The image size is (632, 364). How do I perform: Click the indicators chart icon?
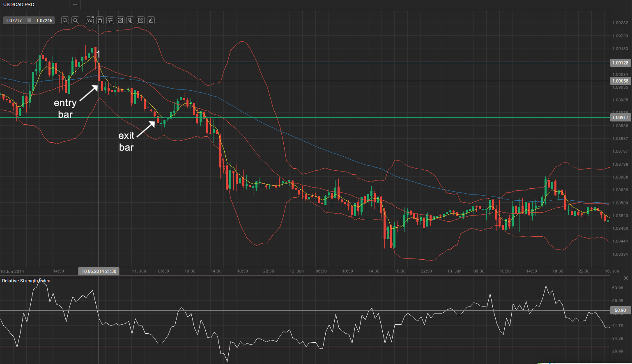(x=120, y=20)
